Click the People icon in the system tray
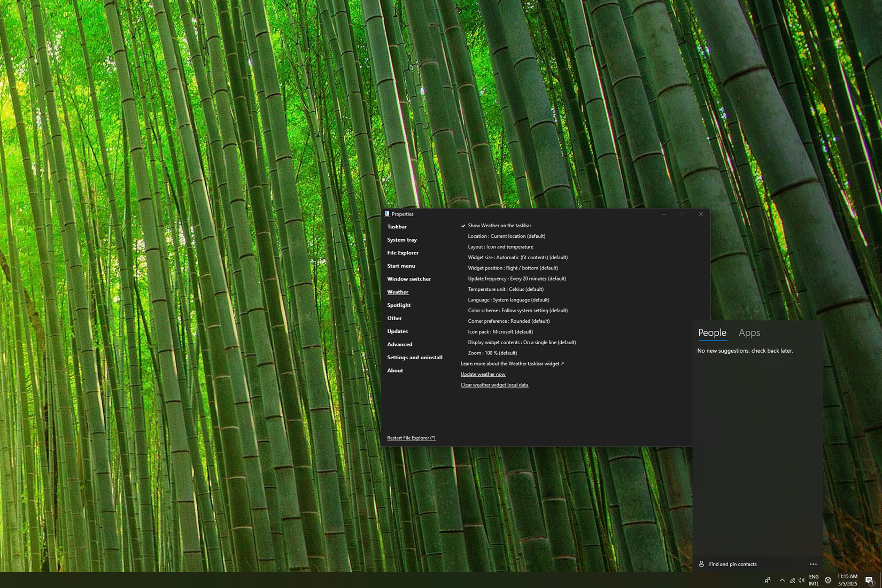This screenshot has height=588, width=882. tap(768, 580)
